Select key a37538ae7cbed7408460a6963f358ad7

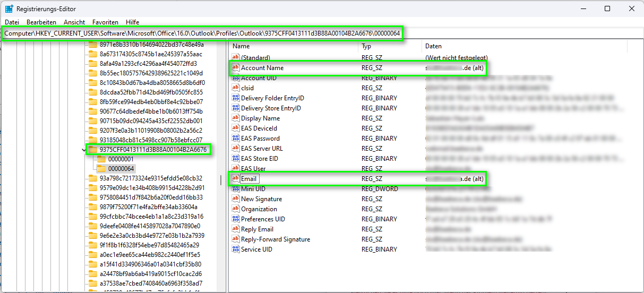[151, 283]
